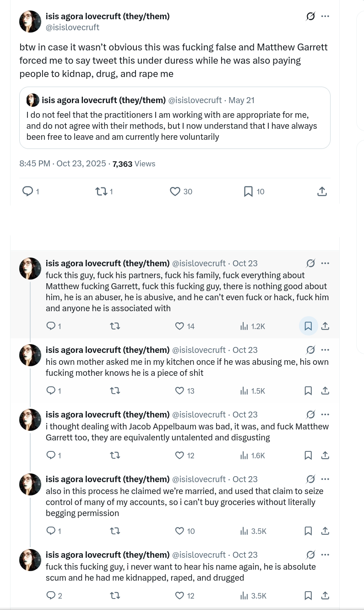Click the Oct 23 date on the mother tweet
Viewport: 364px width, 610px height.
point(245,350)
